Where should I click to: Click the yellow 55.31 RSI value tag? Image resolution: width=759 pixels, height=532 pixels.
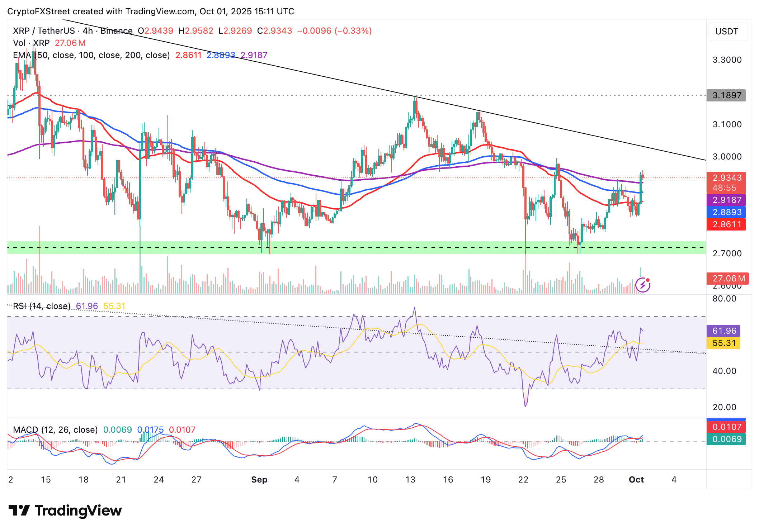[x=723, y=343]
